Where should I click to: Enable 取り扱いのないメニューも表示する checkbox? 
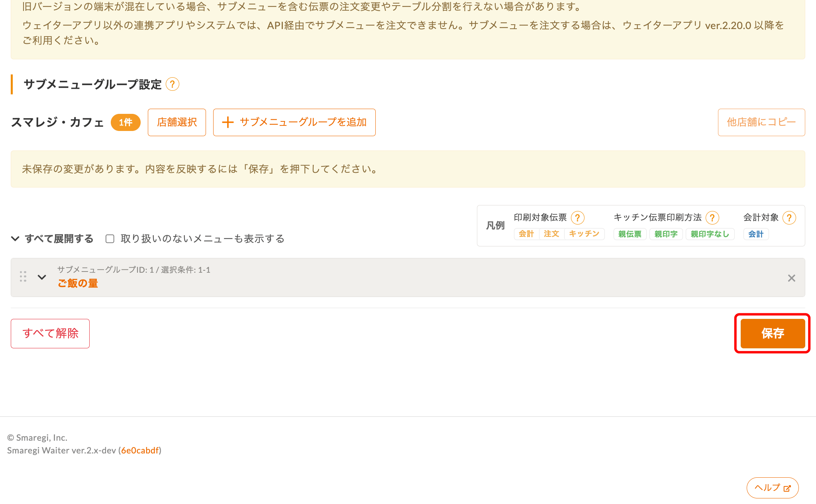pyautogui.click(x=110, y=238)
